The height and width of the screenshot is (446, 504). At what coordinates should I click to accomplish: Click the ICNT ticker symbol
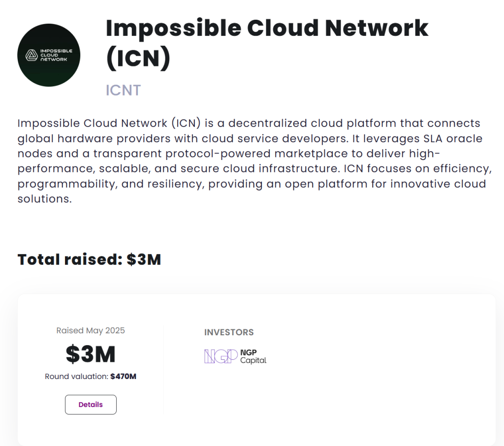pos(123,90)
